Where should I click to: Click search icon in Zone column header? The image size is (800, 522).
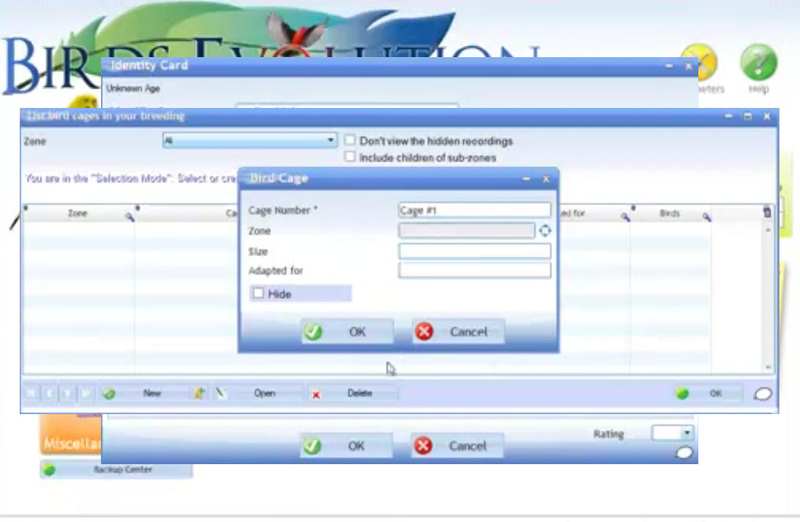pyautogui.click(x=130, y=217)
